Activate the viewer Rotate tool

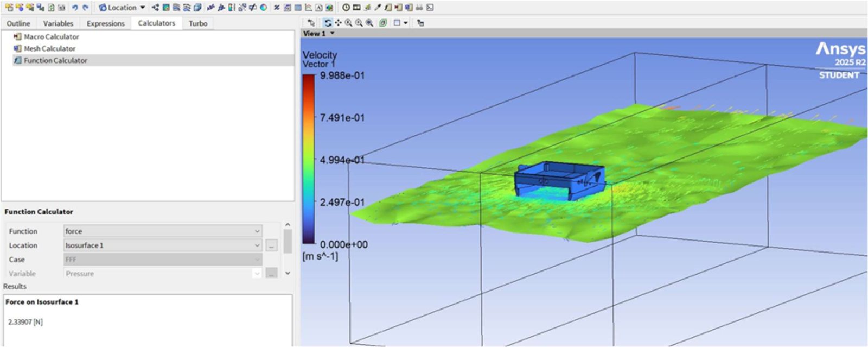pyautogui.click(x=328, y=23)
